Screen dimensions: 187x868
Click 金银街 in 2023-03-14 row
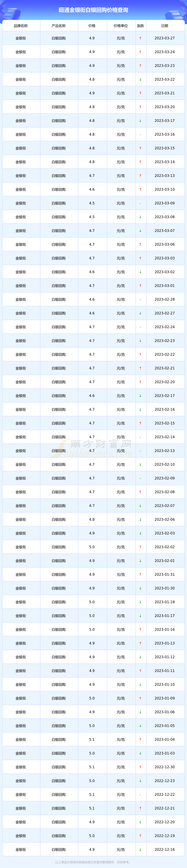(21, 162)
